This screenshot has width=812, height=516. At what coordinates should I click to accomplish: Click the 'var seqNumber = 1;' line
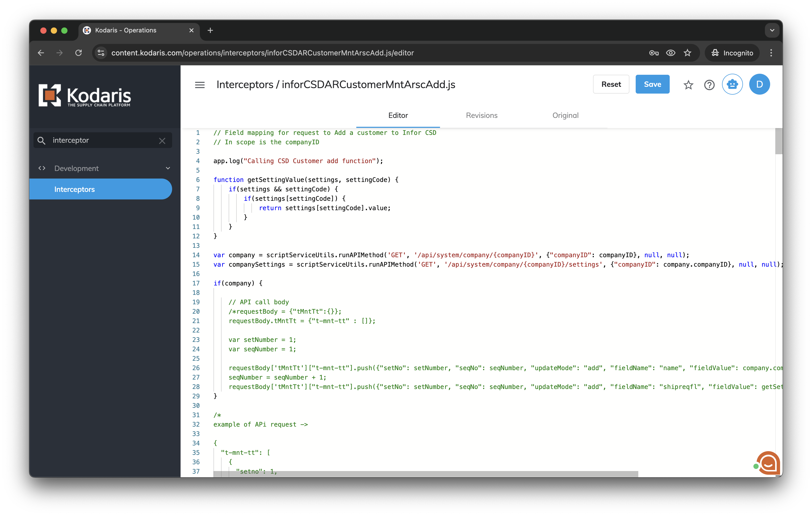click(x=262, y=349)
